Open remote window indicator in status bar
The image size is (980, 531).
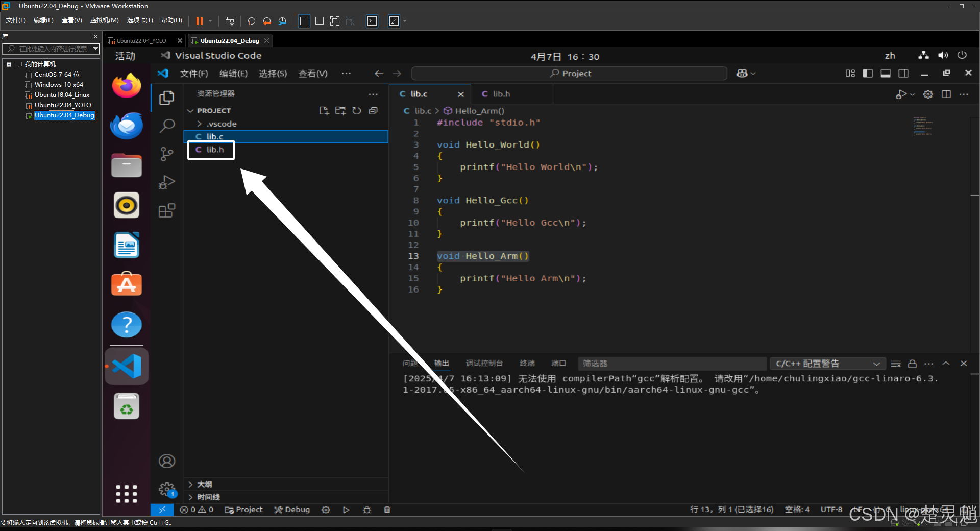coord(162,510)
